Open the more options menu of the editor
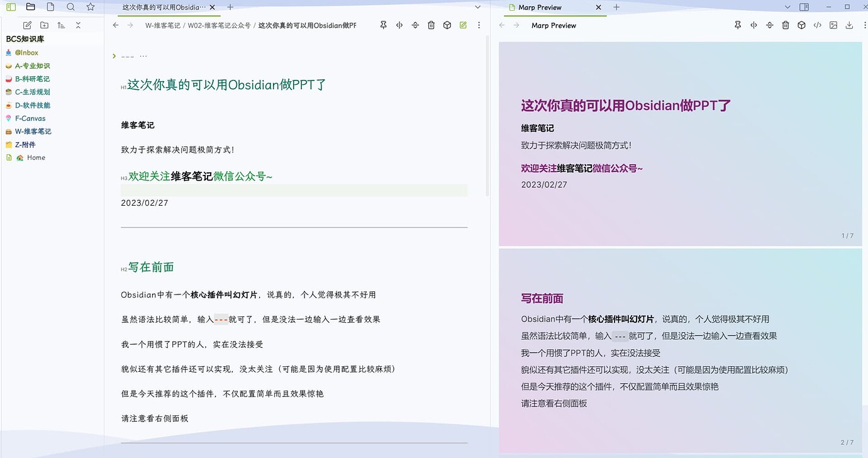 (479, 25)
